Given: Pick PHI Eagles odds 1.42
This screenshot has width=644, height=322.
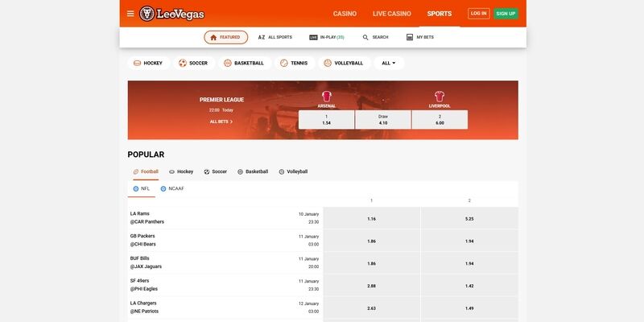Looking at the screenshot, I should tap(469, 286).
